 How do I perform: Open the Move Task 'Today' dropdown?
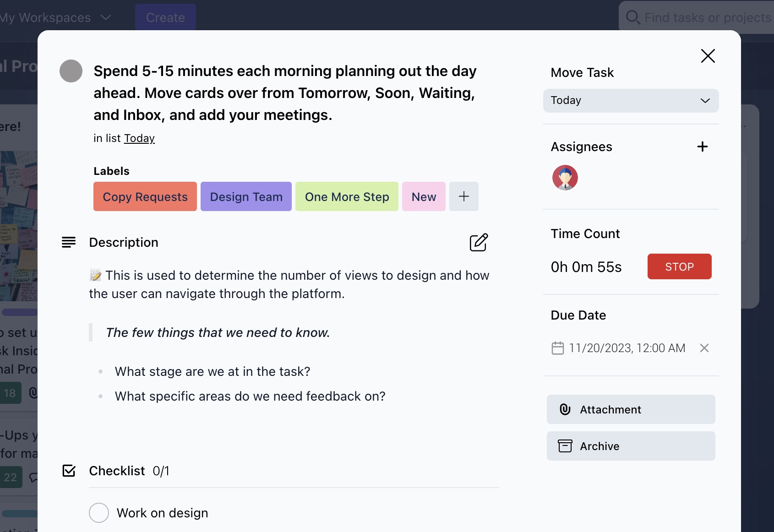[631, 100]
